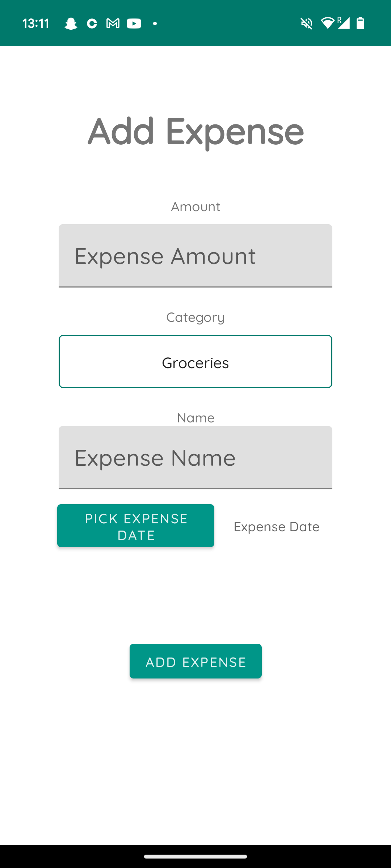Viewport: 391px width, 868px height.
Task: Tap the Wi-Fi status icon
Action: pos(328,23)
